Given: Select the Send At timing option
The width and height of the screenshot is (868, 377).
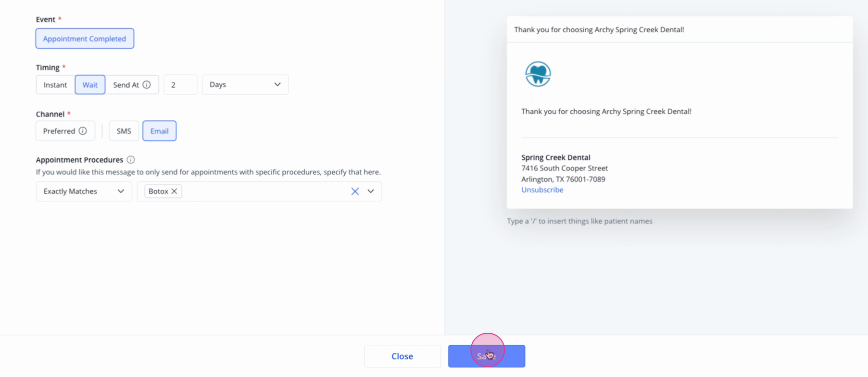Looking at the screenshot, I should 132,85.
